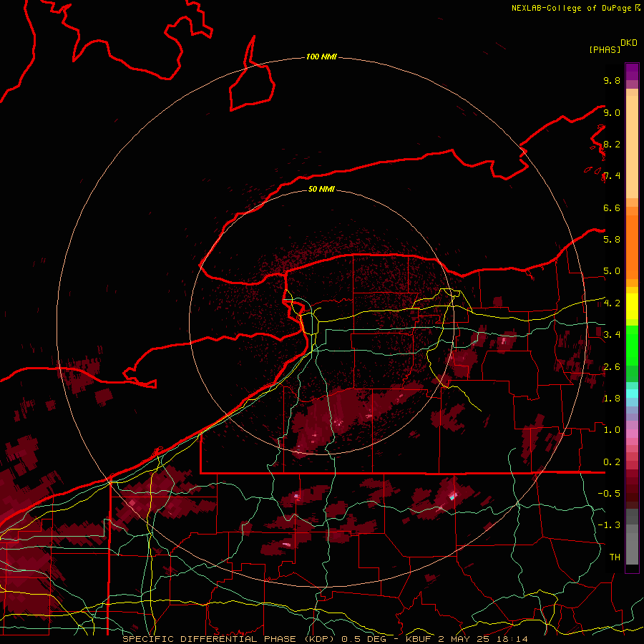The width and height of the screenshot is (644, 644).
Task: Click the 5.0 value on the color scale
Action: click(612, 271)
